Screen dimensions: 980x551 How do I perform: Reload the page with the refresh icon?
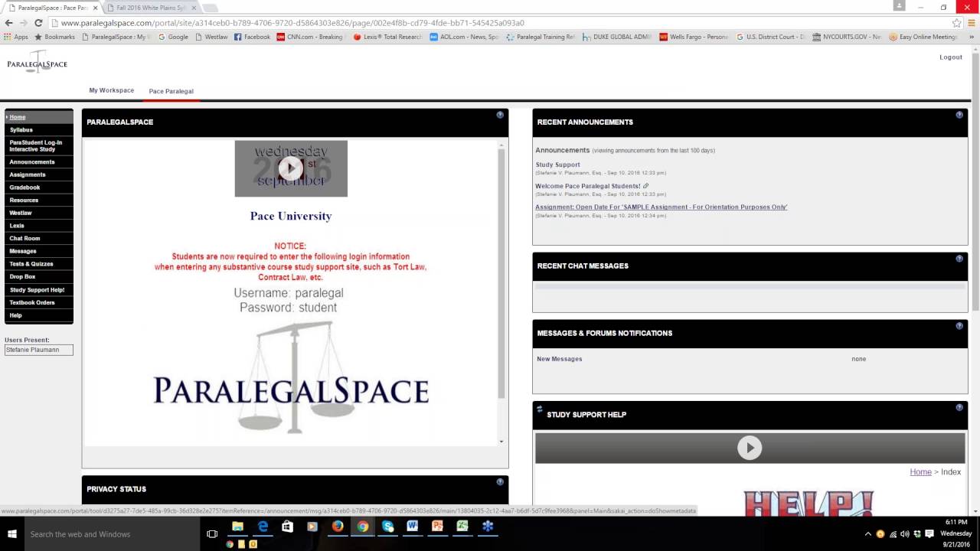[x=38, y=23]
